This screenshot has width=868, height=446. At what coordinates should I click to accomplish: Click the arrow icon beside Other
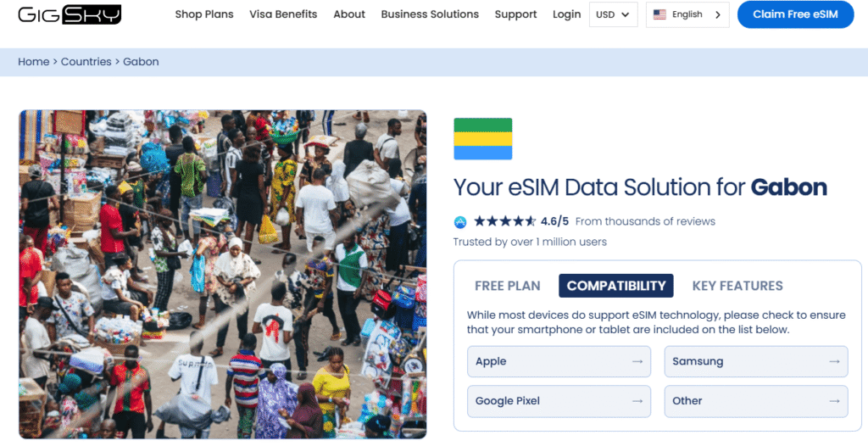834,401
